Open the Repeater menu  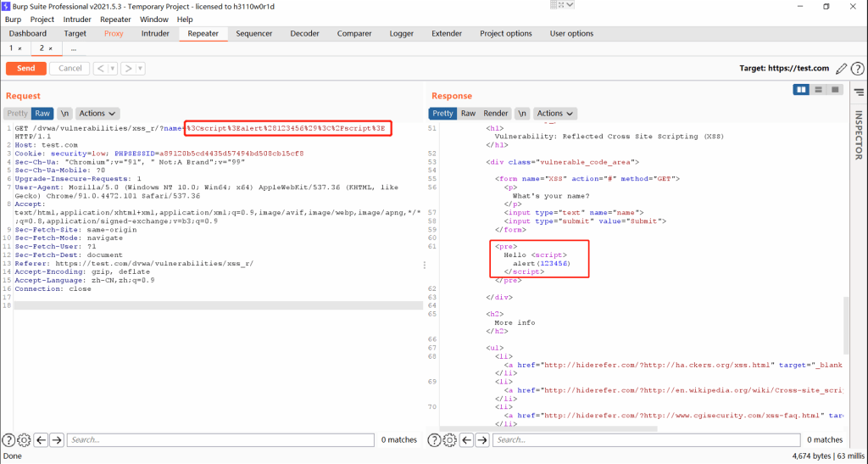115,20
